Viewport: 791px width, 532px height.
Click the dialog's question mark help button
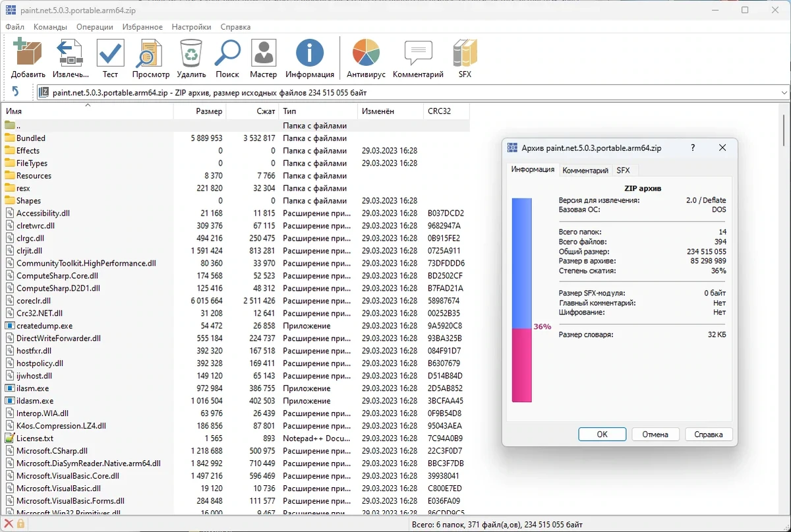(693, 148)
